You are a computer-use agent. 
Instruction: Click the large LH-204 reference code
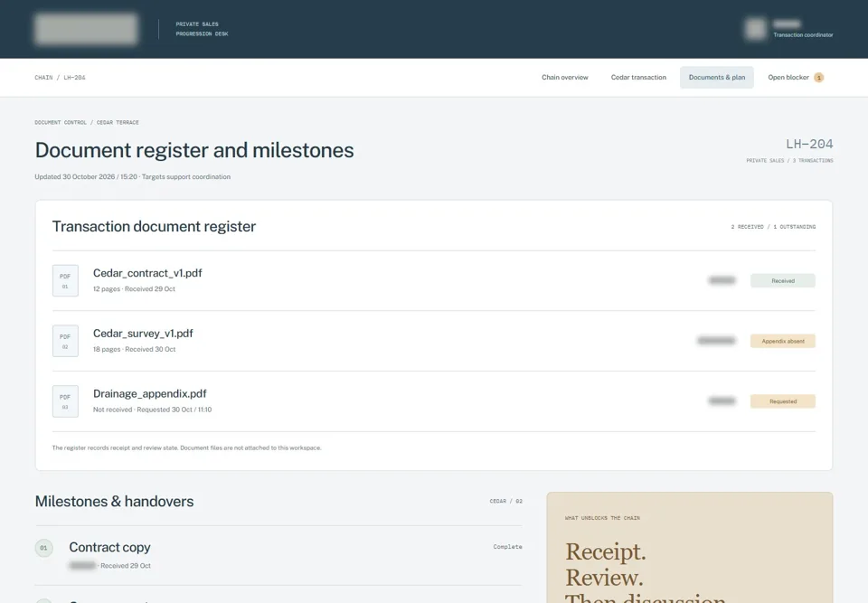[809, 144]
